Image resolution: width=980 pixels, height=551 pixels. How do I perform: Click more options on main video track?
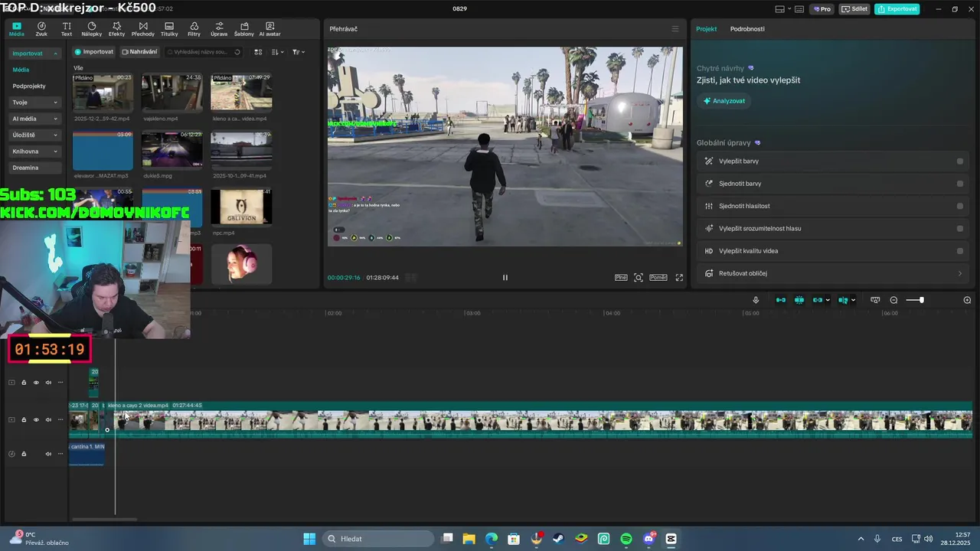(x=60, y=420)
